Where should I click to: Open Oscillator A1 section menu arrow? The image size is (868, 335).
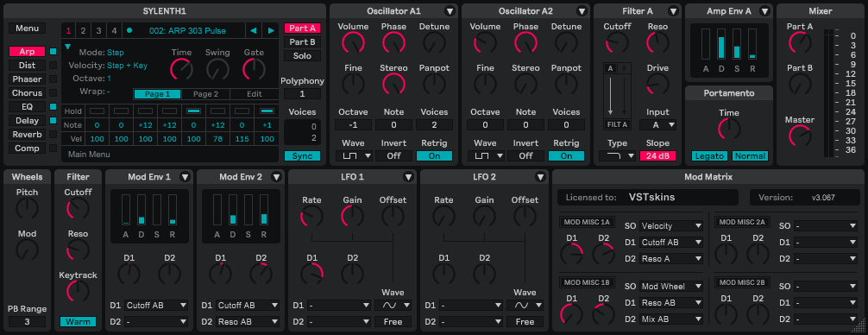[x=449, y=11]
